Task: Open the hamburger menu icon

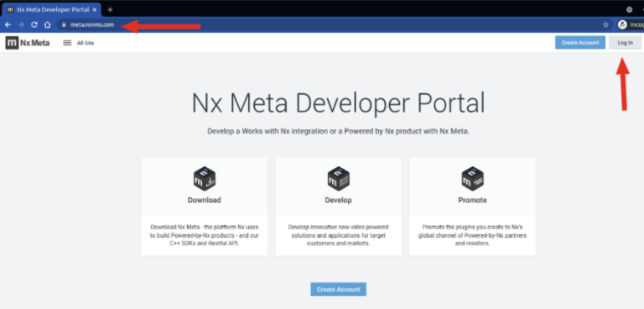Action: click(67, 43)
